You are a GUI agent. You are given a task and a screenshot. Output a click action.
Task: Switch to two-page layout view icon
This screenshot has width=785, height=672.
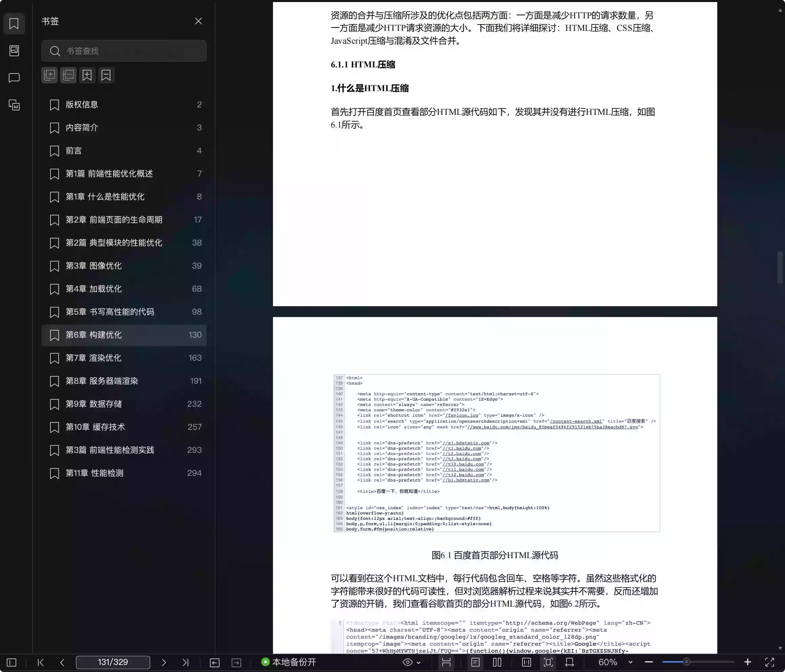pyautogui.click(x=496, y=662)
